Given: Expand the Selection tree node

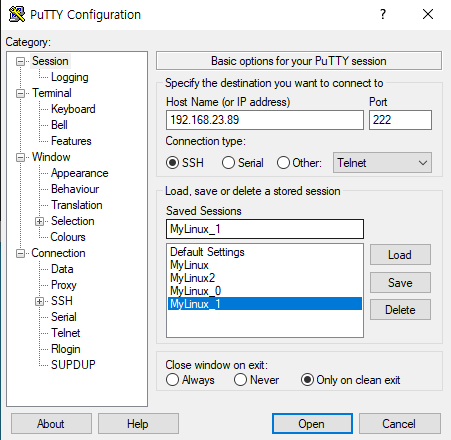Looking at the screenshot, I should (x=39, y=221).
